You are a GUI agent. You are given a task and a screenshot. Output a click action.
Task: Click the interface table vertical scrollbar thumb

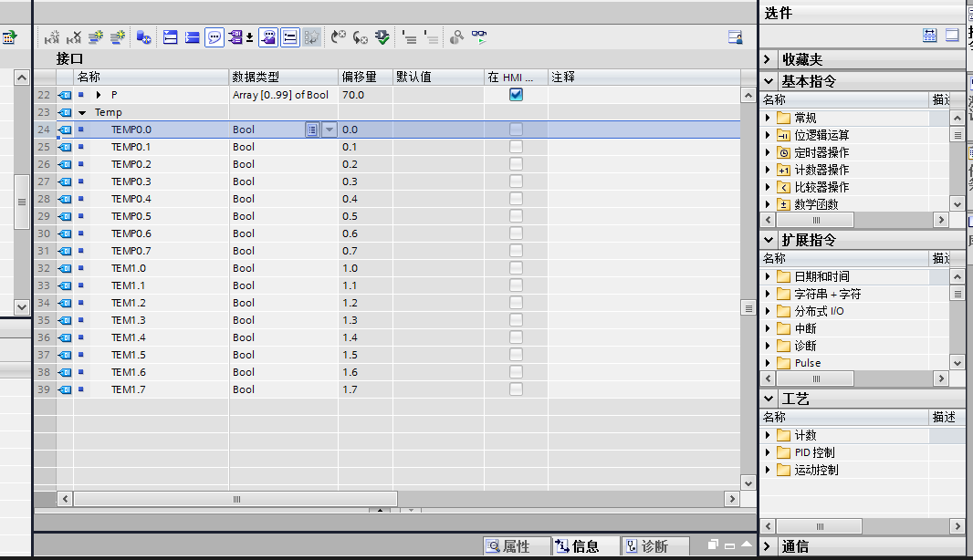point(748,308)
